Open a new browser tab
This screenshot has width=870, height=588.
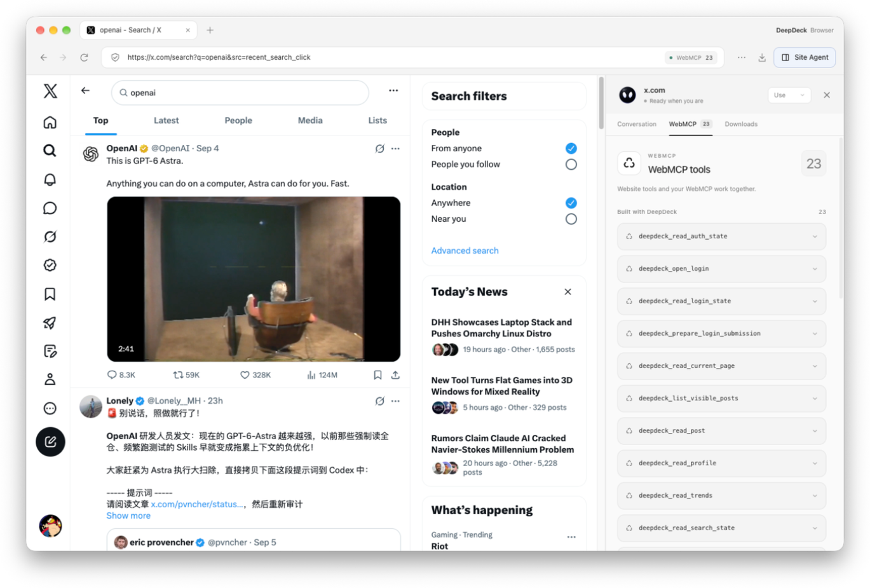pyautogui.click(x=210, y=30)
